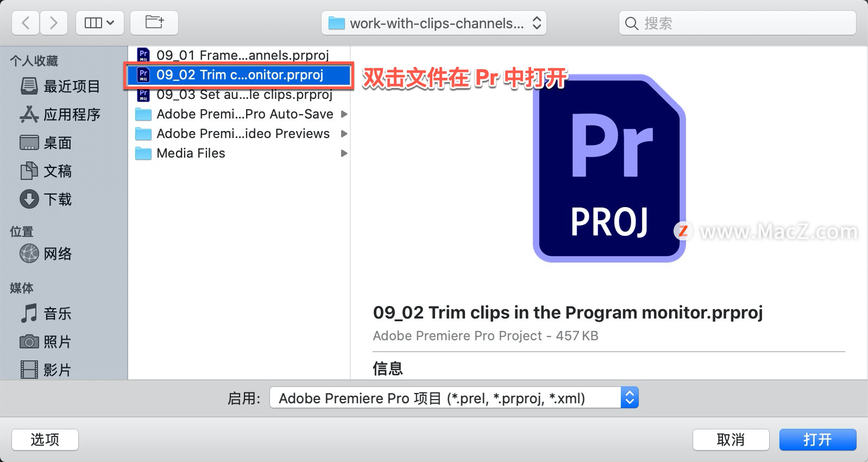Open Applications (应用程序) in sidebar

(60, 115)
